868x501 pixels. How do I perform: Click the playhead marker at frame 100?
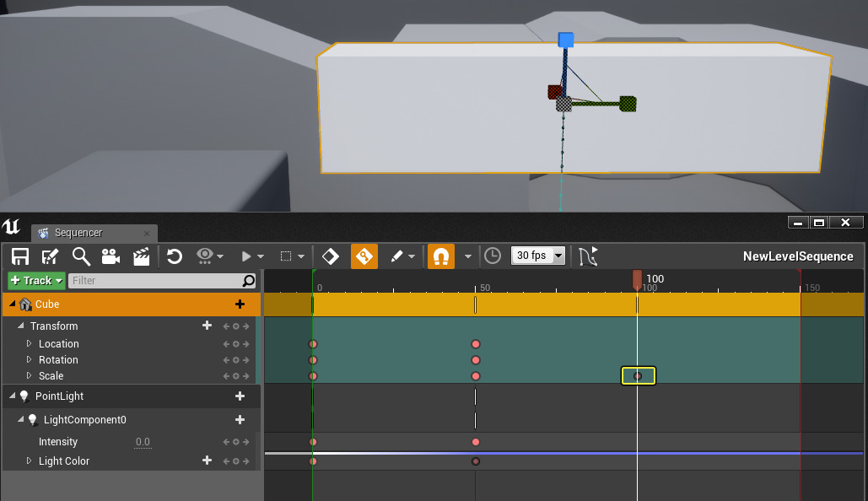click(637, 279)
